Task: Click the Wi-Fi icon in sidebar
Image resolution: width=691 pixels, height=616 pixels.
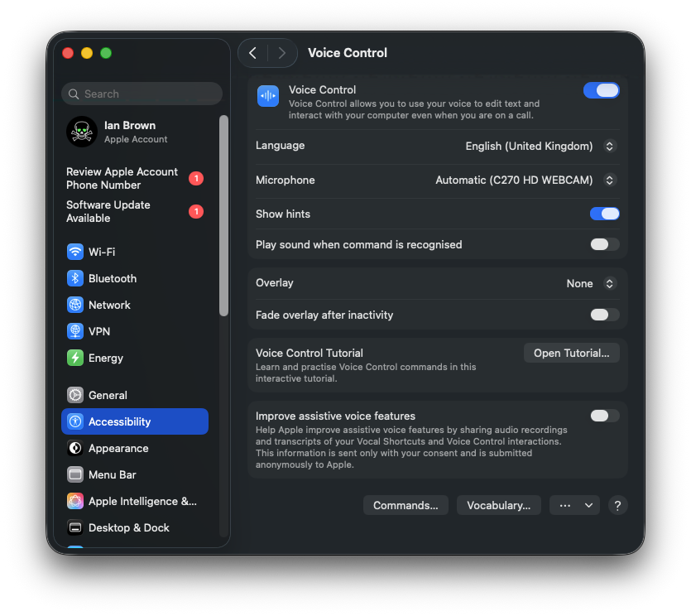Action: 75,252
